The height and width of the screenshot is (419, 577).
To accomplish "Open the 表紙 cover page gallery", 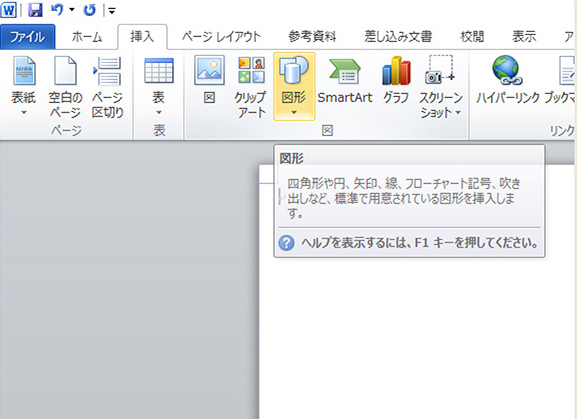I will [24, 86].
